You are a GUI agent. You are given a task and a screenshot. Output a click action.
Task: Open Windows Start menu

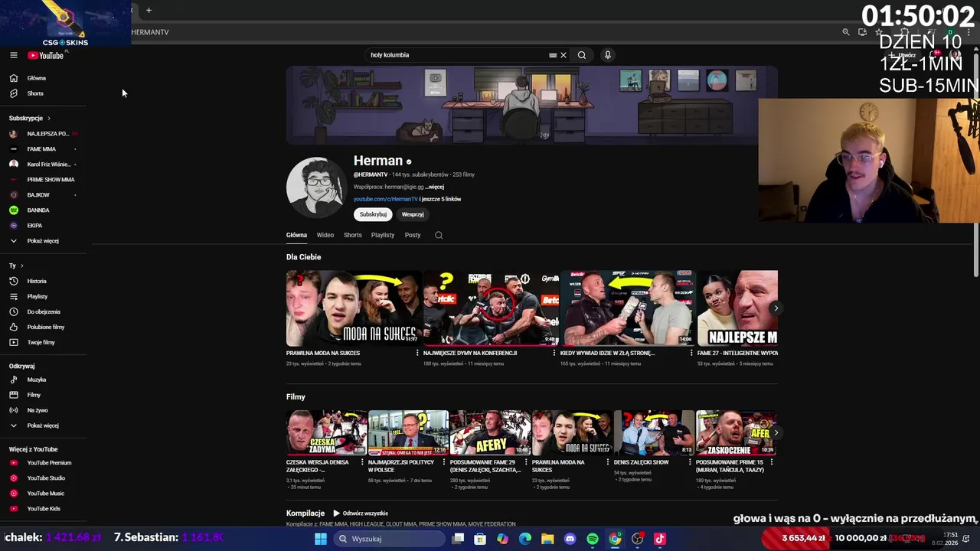coord(321,539)
